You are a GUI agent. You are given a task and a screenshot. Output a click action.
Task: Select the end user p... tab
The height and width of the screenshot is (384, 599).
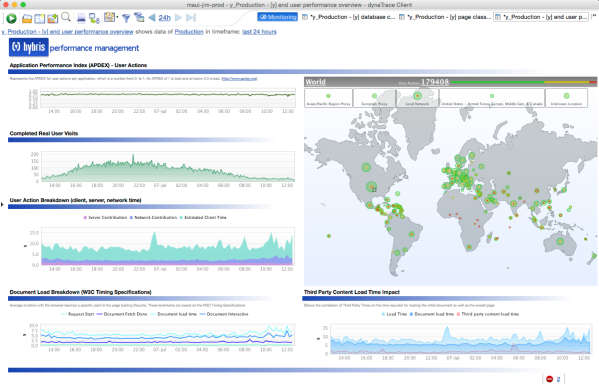(x=541, y=17)
